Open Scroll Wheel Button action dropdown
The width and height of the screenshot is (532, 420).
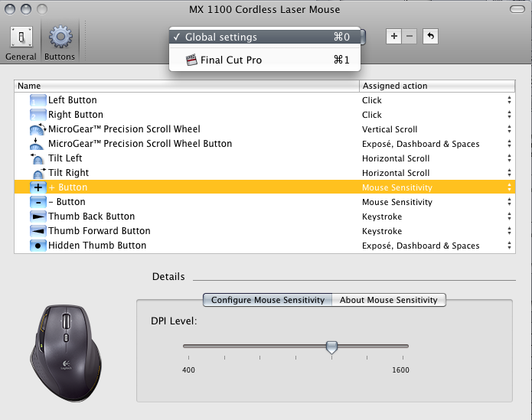[x=509, y=144]
